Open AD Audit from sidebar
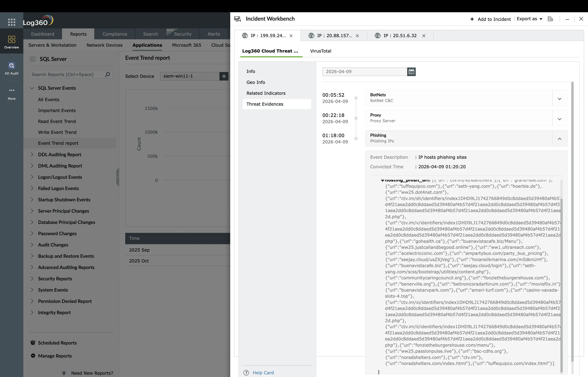Viewport: 588px width, 377px height. point(11,68)
